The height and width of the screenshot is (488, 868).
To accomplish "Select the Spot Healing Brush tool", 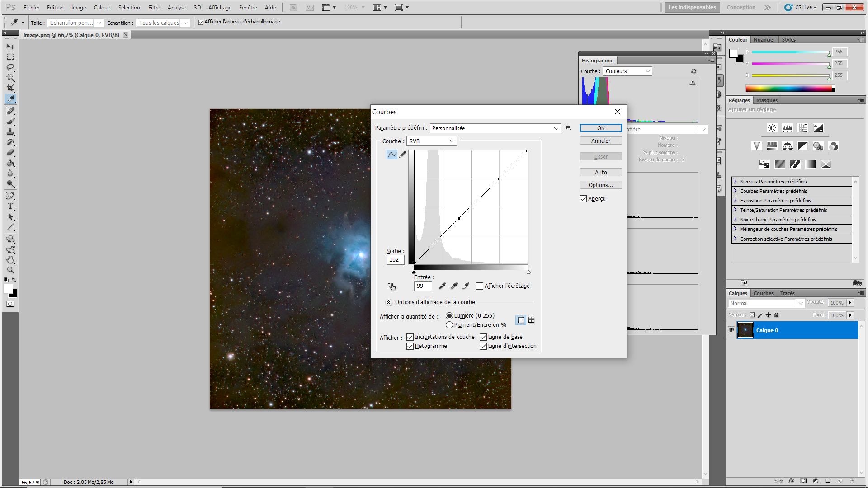I will point(10,111).
